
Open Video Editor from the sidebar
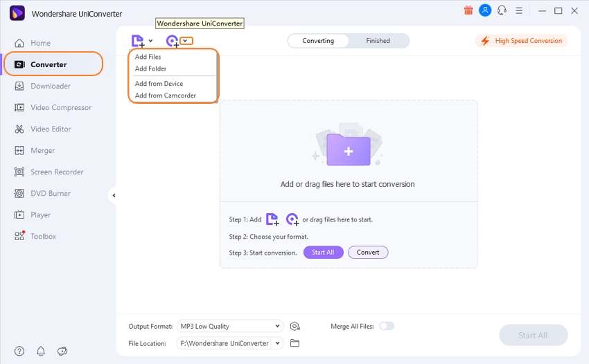click(42, 129)
